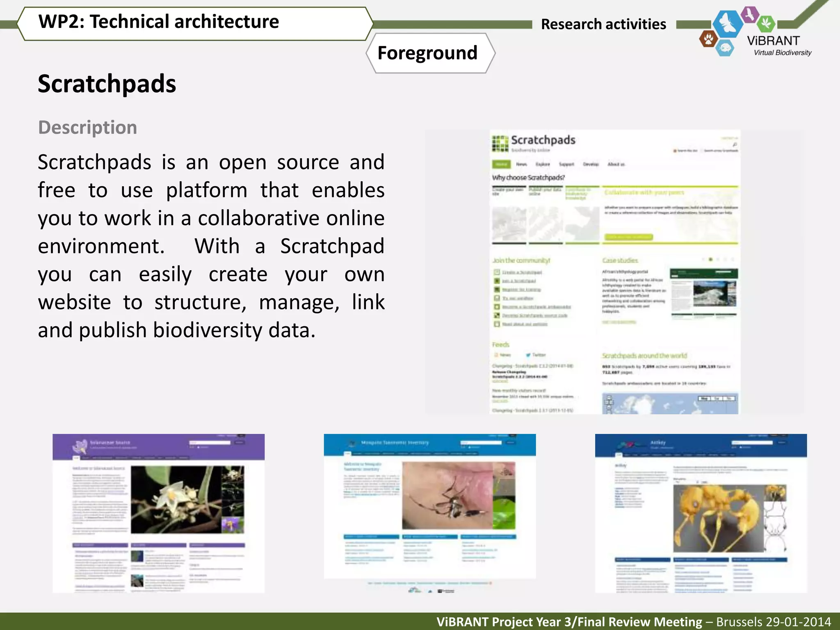Click the blue butterfly hexagon in logo
Screen dimensions: 840x630
(728, 23)
